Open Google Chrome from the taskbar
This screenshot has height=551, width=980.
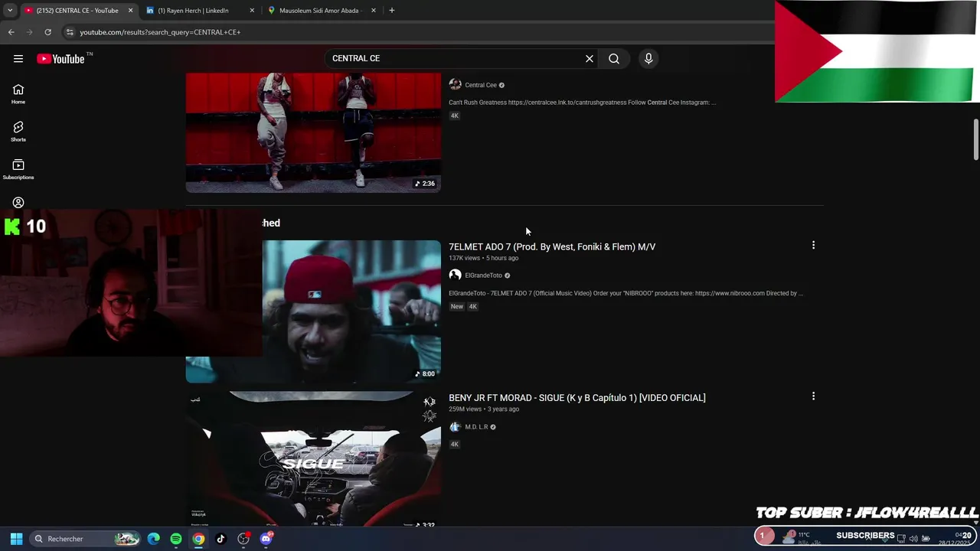pos(198,539)
